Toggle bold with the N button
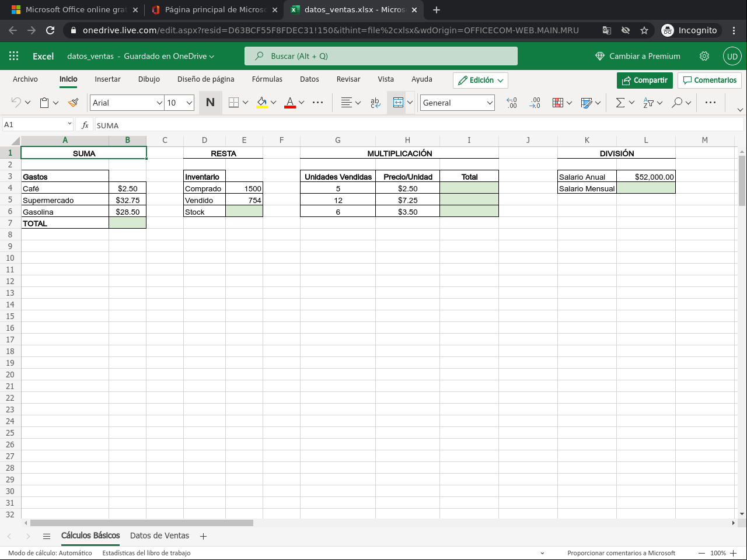Screen dimensions: 747x560 210,103
